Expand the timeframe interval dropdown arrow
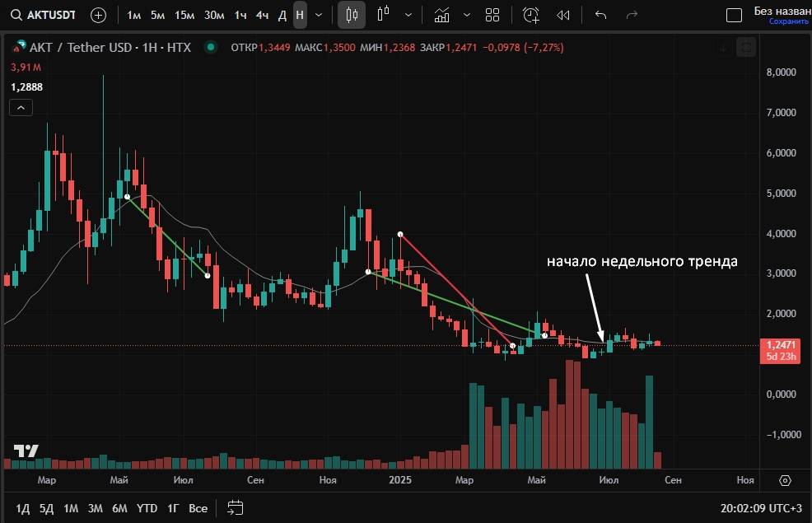Viewport: 812px width, 523px height. point(319,15)
